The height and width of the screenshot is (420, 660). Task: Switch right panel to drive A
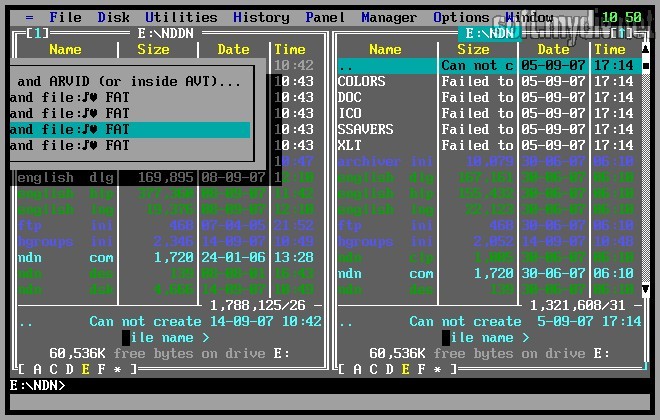click(x=357, y=369)
